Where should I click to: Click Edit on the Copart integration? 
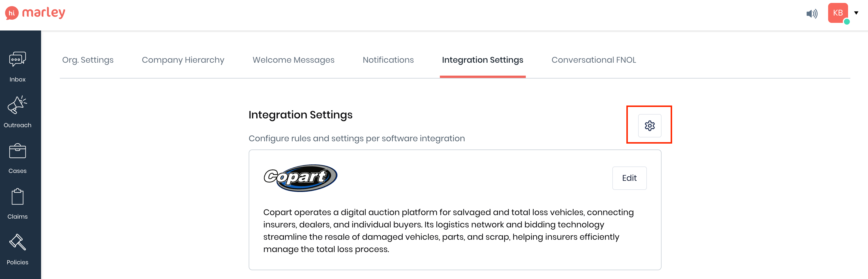point(629,178)
